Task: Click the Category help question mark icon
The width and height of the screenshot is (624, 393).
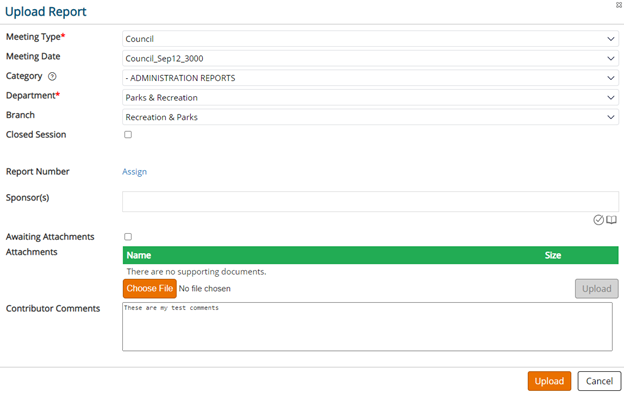Action: pyautogui.click(x=52, y=76)
